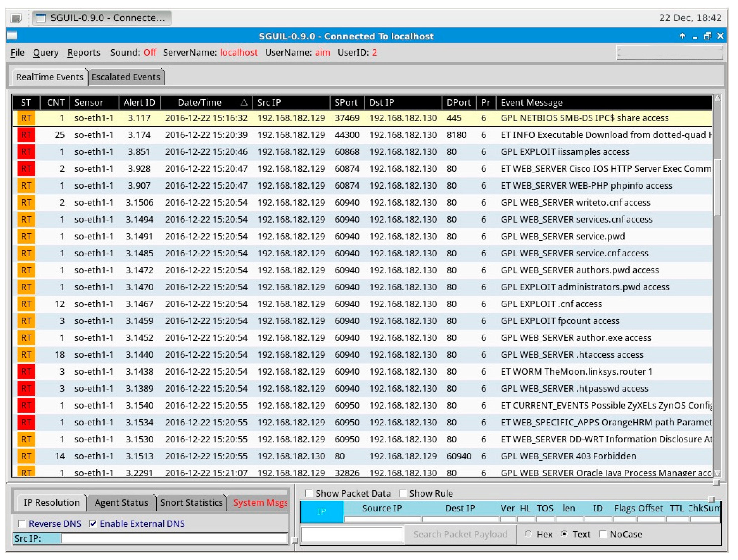738x560 pixels.
Task: Click the Search Packet Payload button
Action: point(460,534)
